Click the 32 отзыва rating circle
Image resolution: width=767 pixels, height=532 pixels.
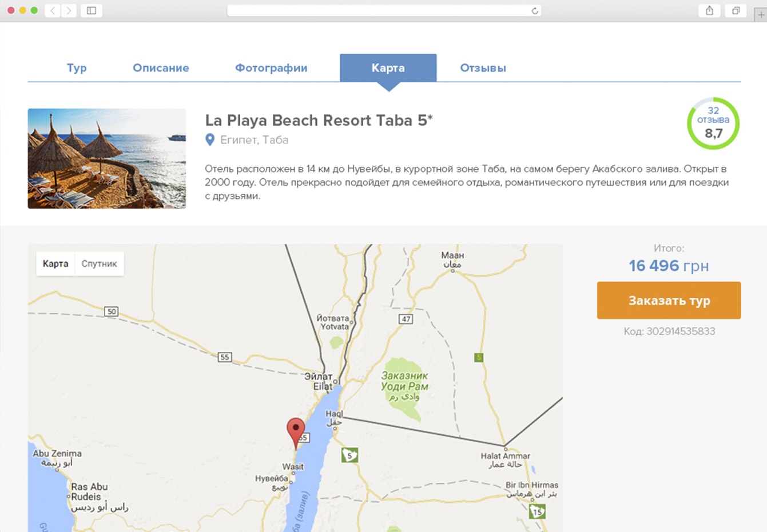pos(713,123)
